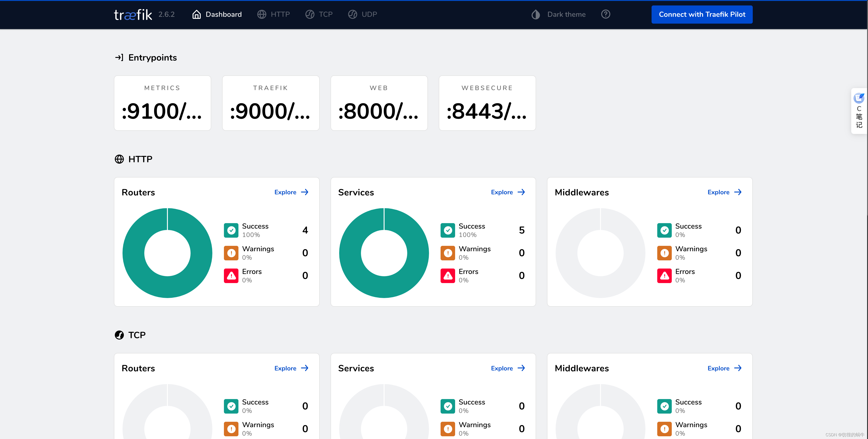The width and height of the screenshot is (868, 439).
Task: Explore the HTTP Routers
Action: pyautogui.click(x=291, y=192)
